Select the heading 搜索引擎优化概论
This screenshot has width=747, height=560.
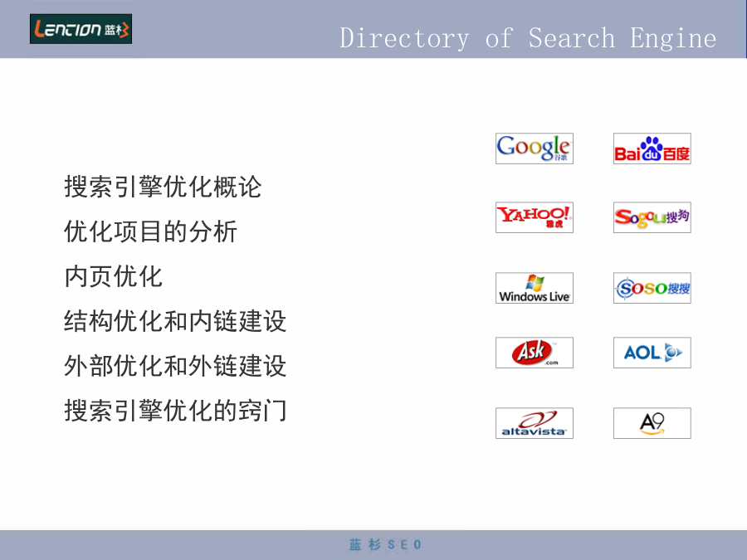163,187
